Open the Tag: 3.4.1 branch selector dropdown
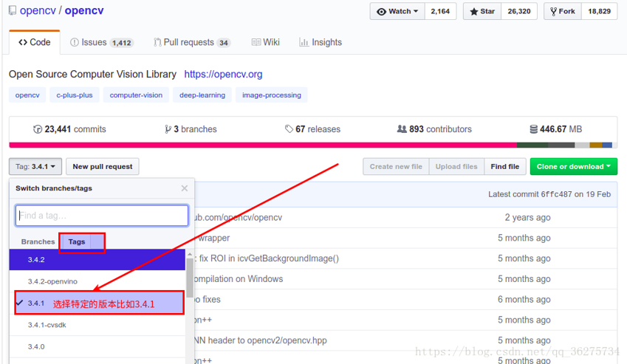627x364 pixels. pos(35,167)
